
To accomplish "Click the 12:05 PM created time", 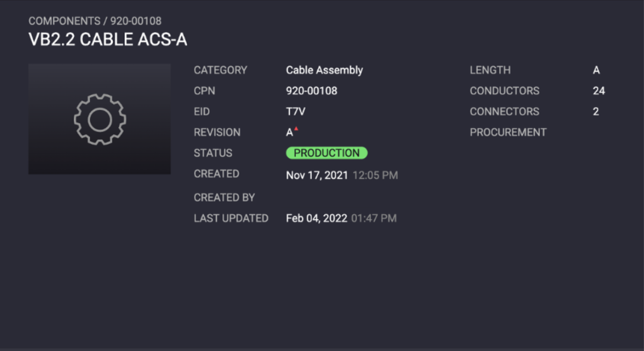I will click(x=375, y=175).
